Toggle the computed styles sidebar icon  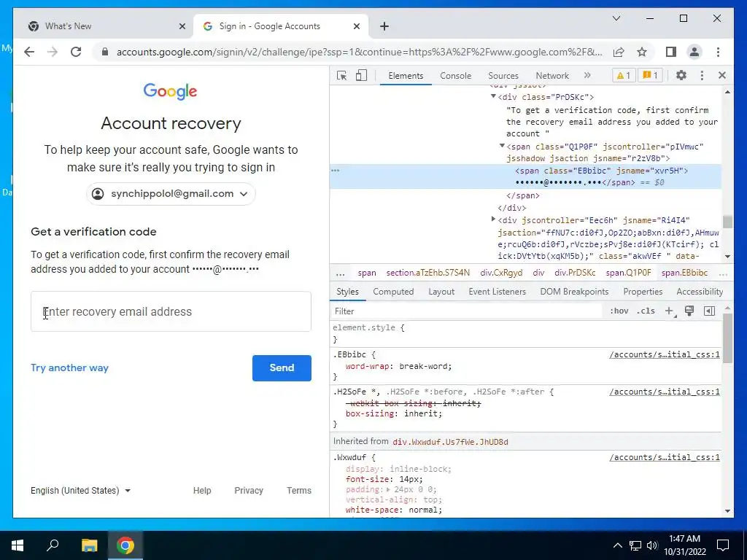tap(709, 311)
